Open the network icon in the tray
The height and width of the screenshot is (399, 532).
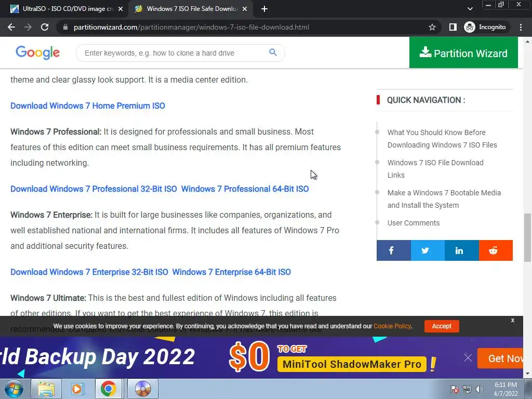tap(467, 389)
